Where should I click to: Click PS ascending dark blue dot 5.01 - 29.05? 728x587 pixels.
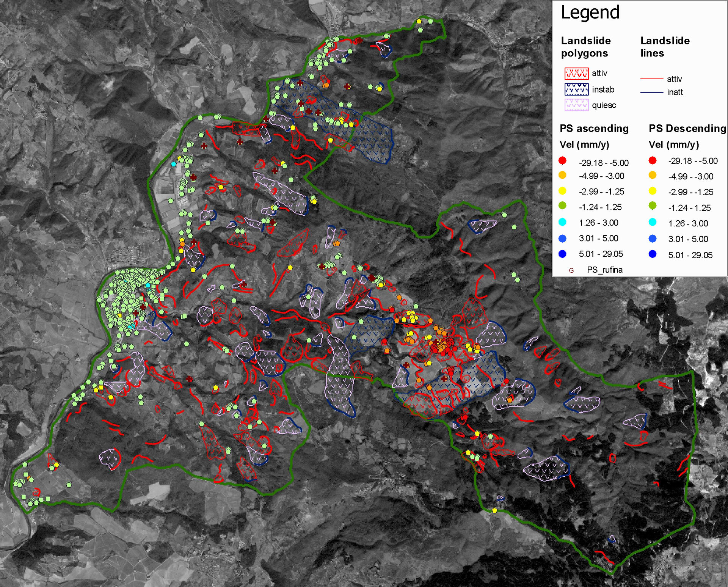coord(562,254)
